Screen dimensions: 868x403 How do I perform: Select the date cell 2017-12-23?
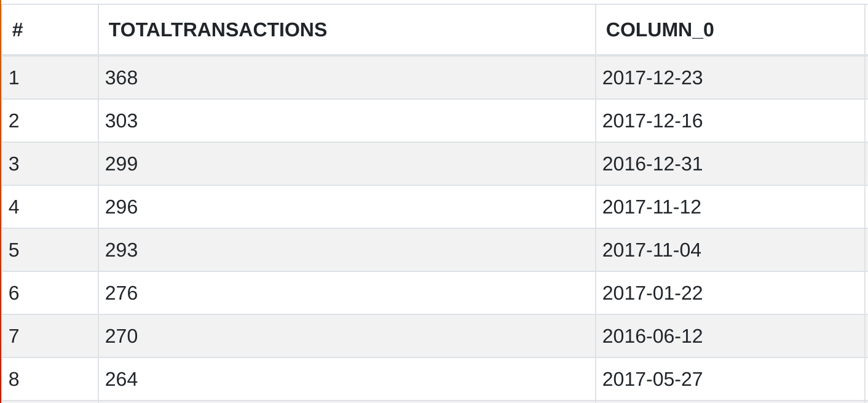[652, 78]
